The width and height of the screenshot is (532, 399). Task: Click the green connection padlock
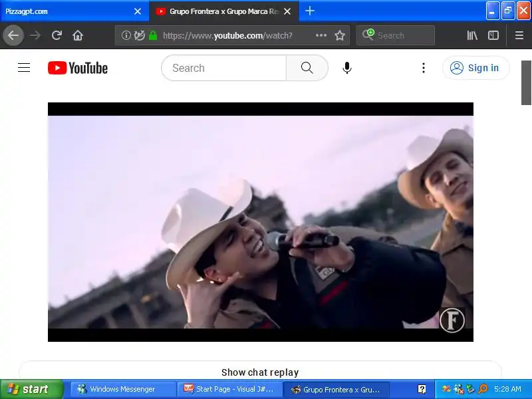(153, 35)
